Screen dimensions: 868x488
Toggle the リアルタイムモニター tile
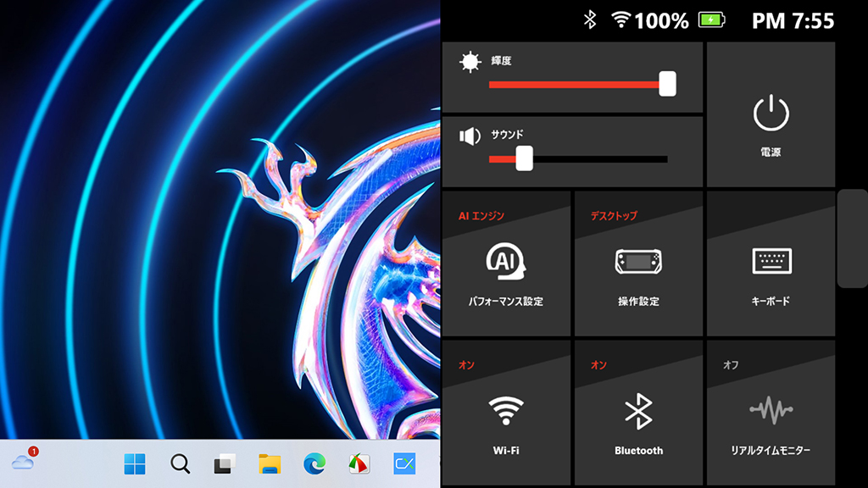click(x=771, y=413)
